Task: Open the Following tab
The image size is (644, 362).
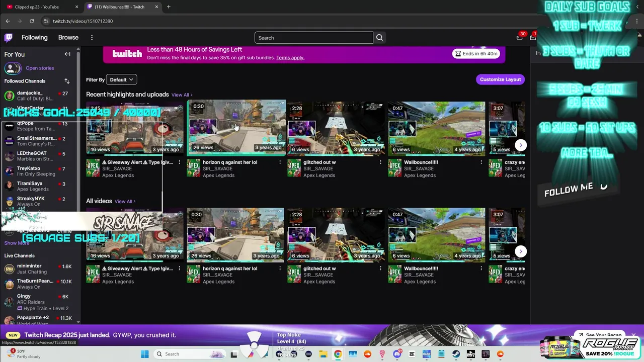Action: click(34, 38)
